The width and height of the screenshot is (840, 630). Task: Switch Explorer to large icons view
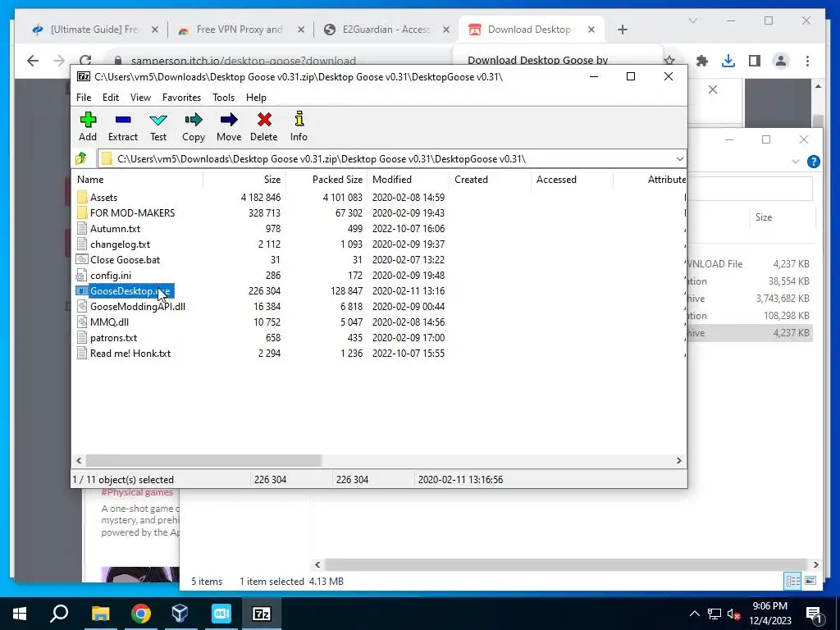click(810, 581)
